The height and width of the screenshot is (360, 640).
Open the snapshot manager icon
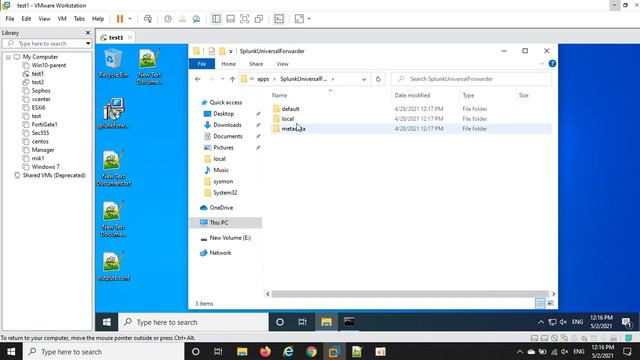pos(196,19)
